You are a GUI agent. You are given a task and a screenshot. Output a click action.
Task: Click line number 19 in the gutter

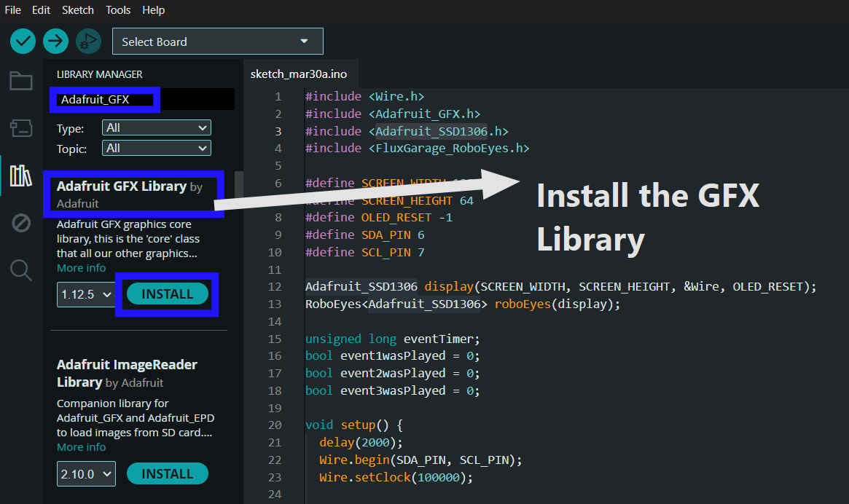click(x=275, y=408)
